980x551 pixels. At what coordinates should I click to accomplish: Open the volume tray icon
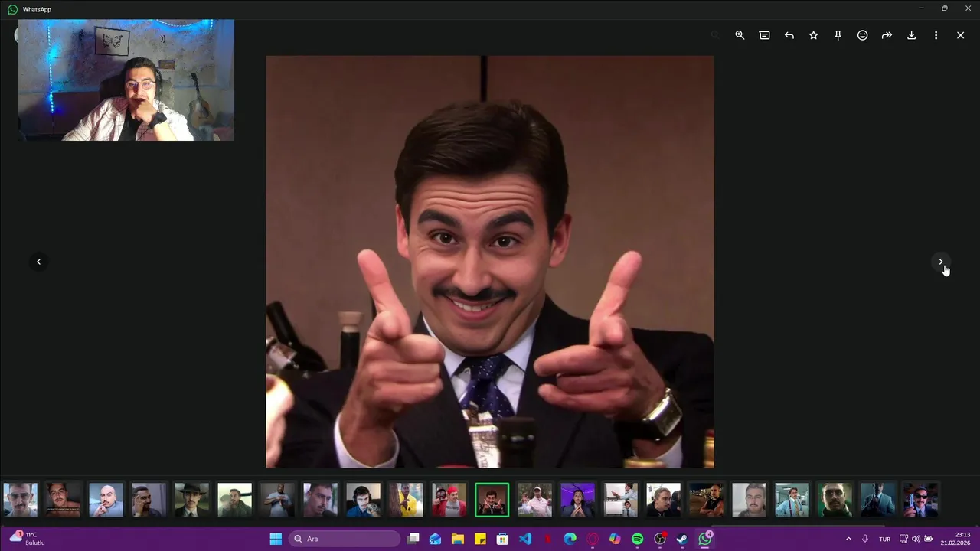coord(916,539)
